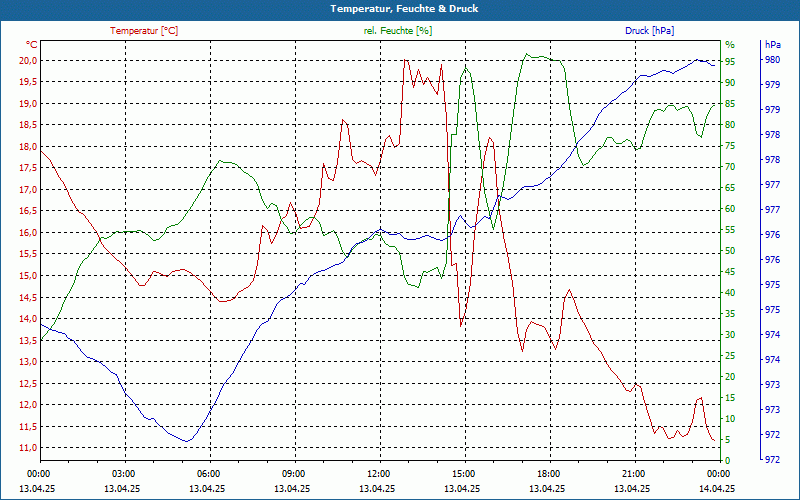The image size is (800, 500).
Task: Click the '10' humidity tick label
Action: [x=730, y=419]
